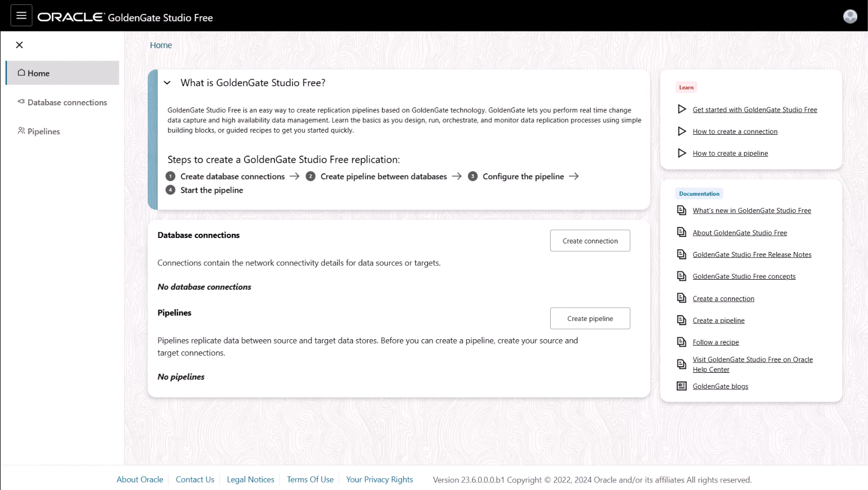Click the Home breadcrumb link
This screenshot has width=868, height=490.
pyautogui.click(x=161, y=45)
